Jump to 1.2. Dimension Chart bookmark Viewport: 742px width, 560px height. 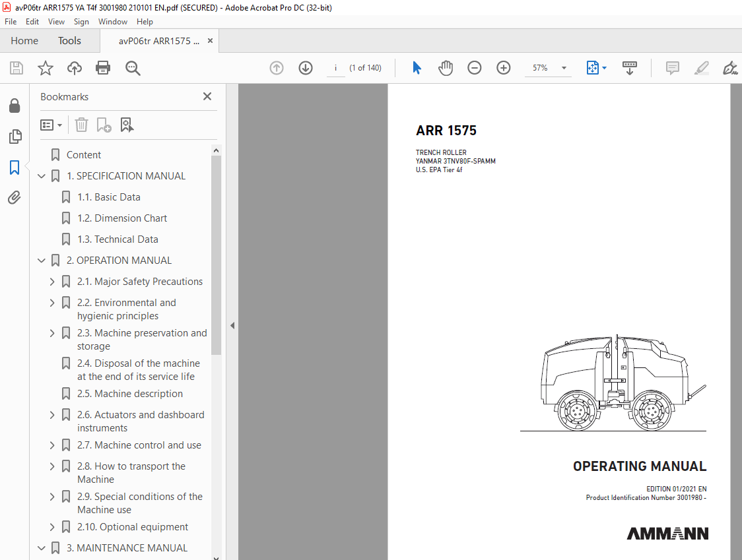(122, 218)
